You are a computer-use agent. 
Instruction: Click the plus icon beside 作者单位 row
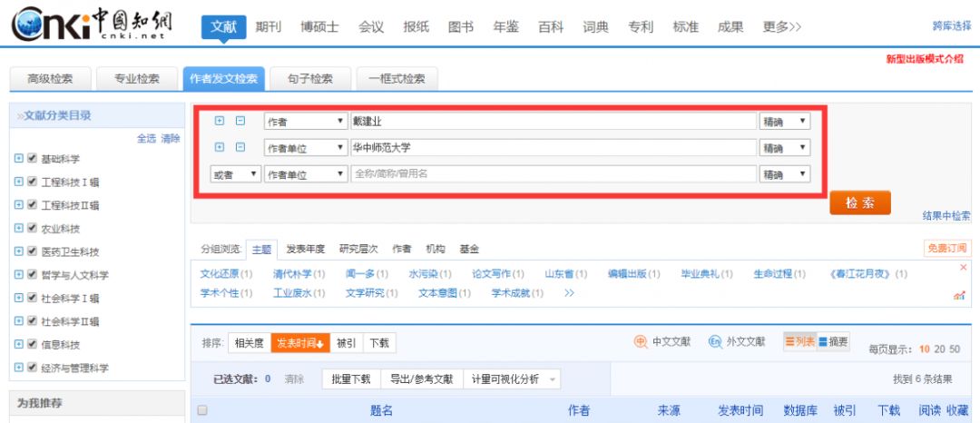[x=220, y=147]
